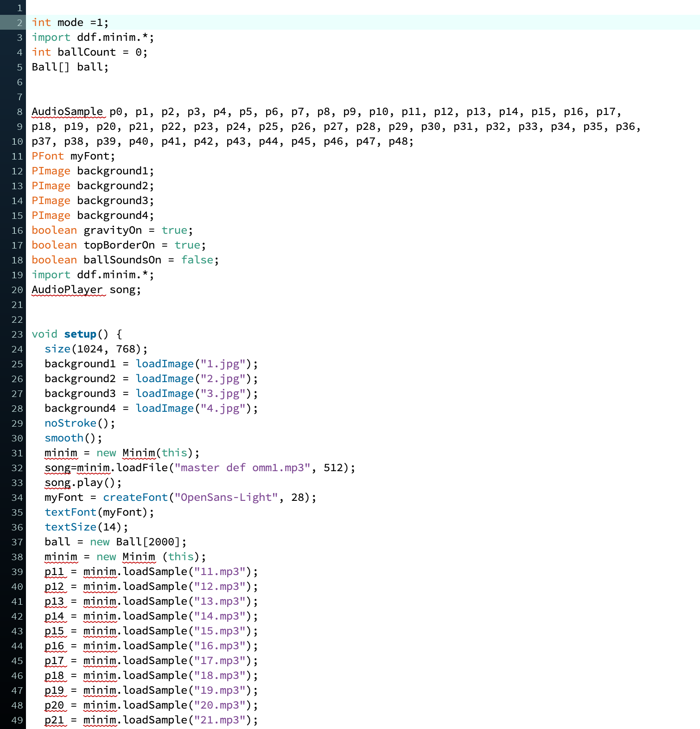Click the loadImage("2.jpg") line

click(151, 378)
